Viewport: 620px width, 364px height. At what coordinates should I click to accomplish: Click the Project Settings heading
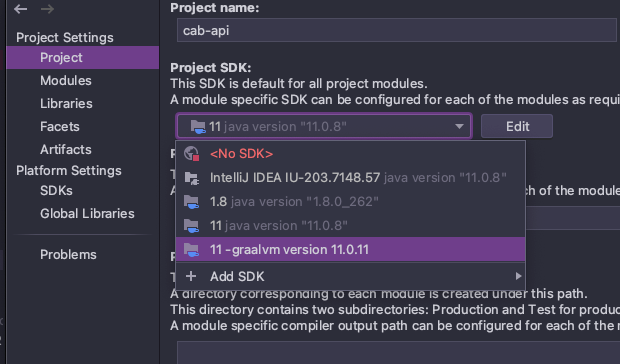pyautogui.click(x=65, y=38)
